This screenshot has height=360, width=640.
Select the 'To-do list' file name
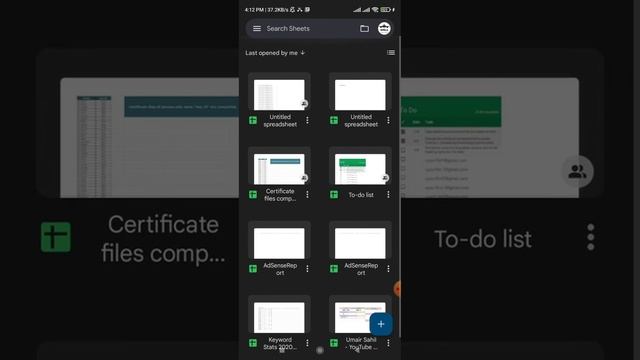(x=361, y=195)
